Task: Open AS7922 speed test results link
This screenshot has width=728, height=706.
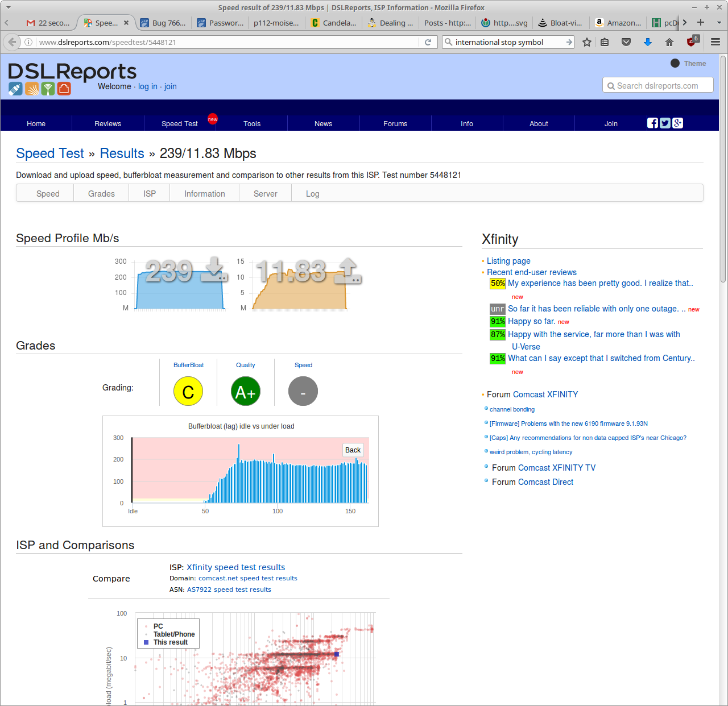Action: click(229, 589)
